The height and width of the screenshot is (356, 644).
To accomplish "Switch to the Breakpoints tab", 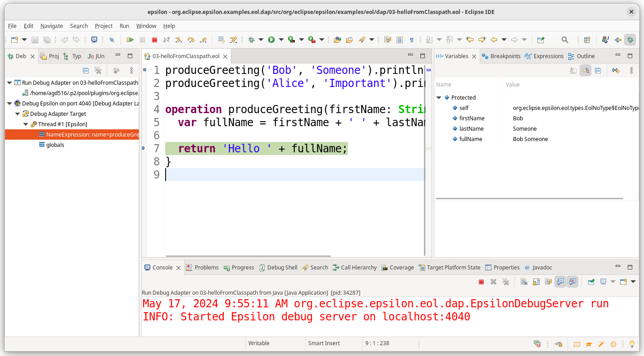I will pyautogui.click(x=501, y=56).
